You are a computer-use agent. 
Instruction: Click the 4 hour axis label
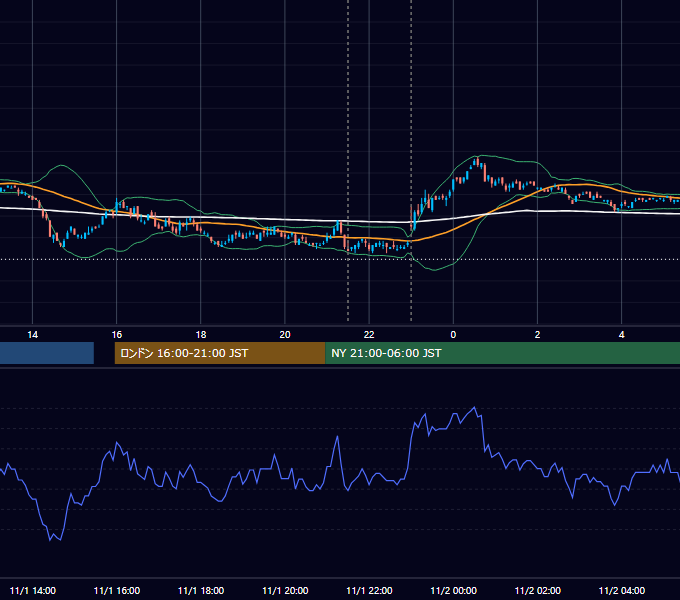pos(621,335)
